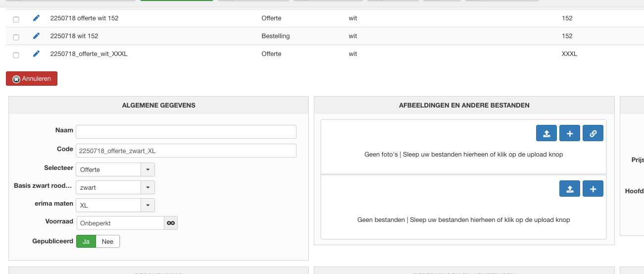Add a file with the bestanden plus icon
The width and height of the screenshot is (644, 274).
tap(593, 189)
